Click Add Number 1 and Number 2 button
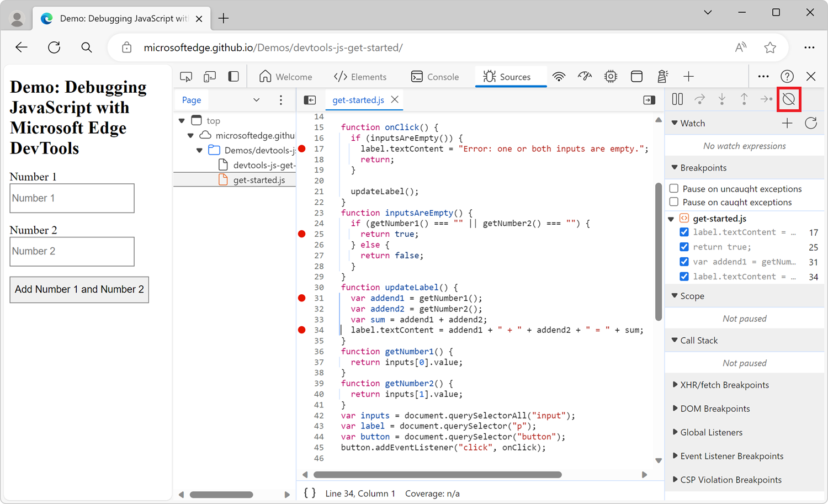828x504 pixels. tap(79, 289)
